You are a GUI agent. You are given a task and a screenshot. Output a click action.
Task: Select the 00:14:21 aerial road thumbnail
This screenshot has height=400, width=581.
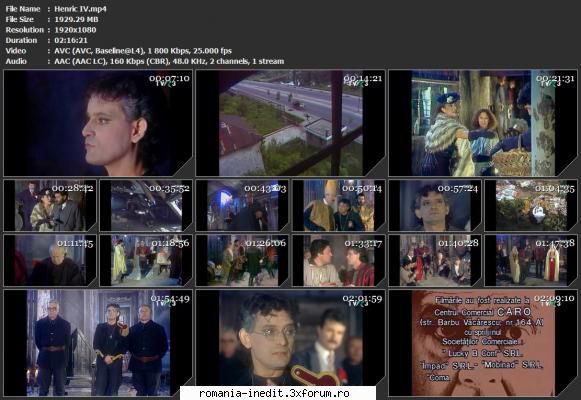tap(290, 123)
